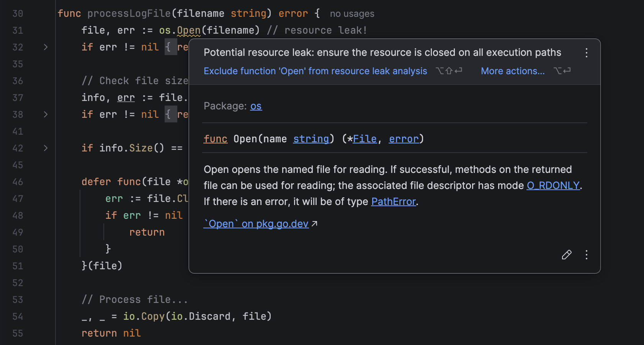Viewport: 644px width, 345px height.
Task: Exclude function 'Open' from resource leak analysis
Action: point(315,71)
